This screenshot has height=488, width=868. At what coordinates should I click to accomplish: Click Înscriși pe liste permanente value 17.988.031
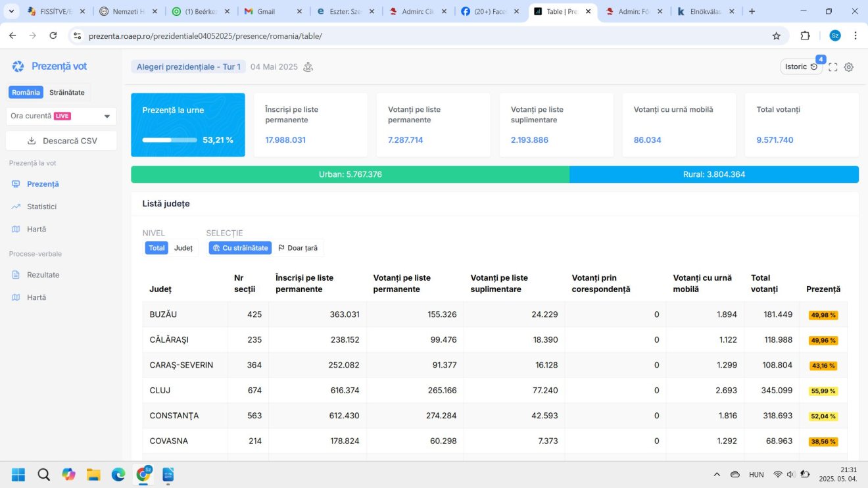(285, 140)
